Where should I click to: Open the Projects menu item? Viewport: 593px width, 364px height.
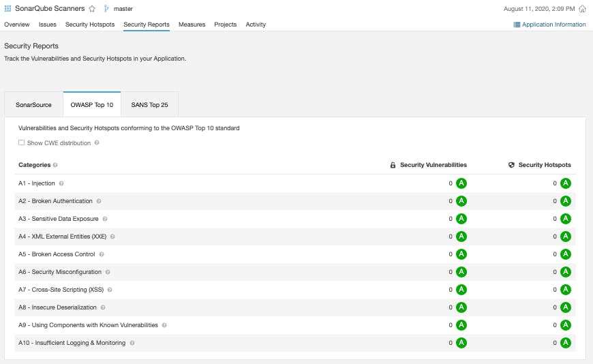[226, 25]
